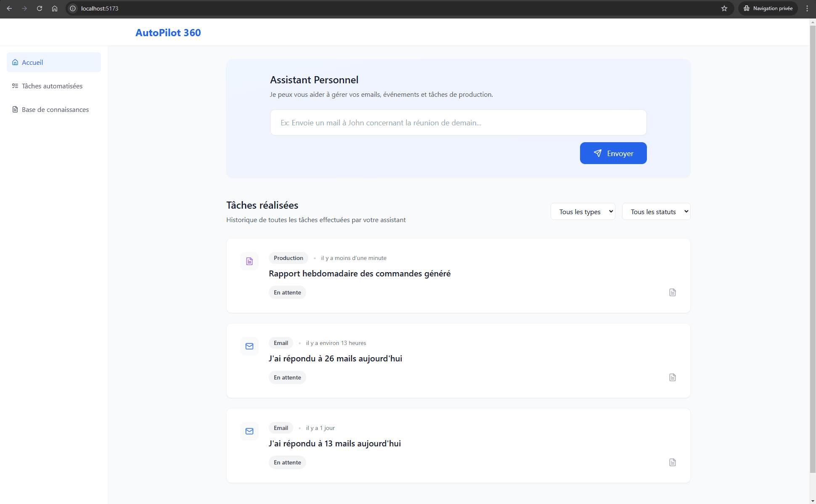Screen dimensions: 816x504
Task: Click AutoPilot 360 logo link
Action: (168, 32)
